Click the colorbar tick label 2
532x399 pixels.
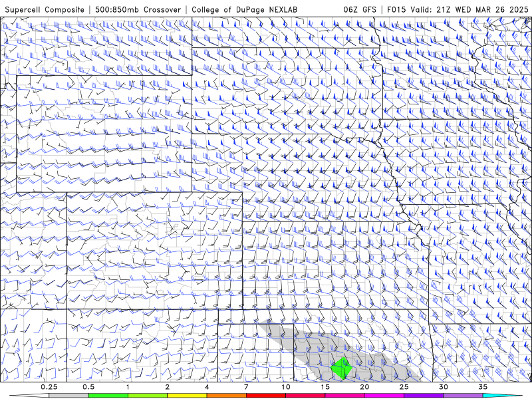point(168,387)
